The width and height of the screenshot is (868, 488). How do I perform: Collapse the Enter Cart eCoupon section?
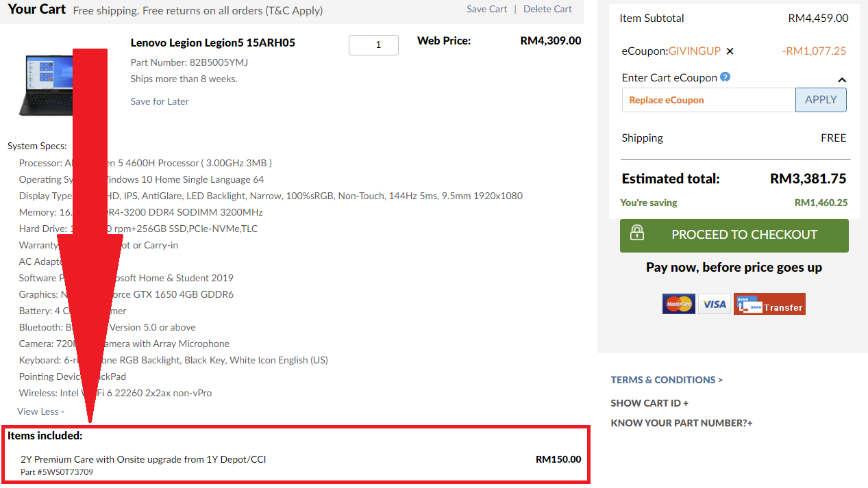(x=842, y=80)
